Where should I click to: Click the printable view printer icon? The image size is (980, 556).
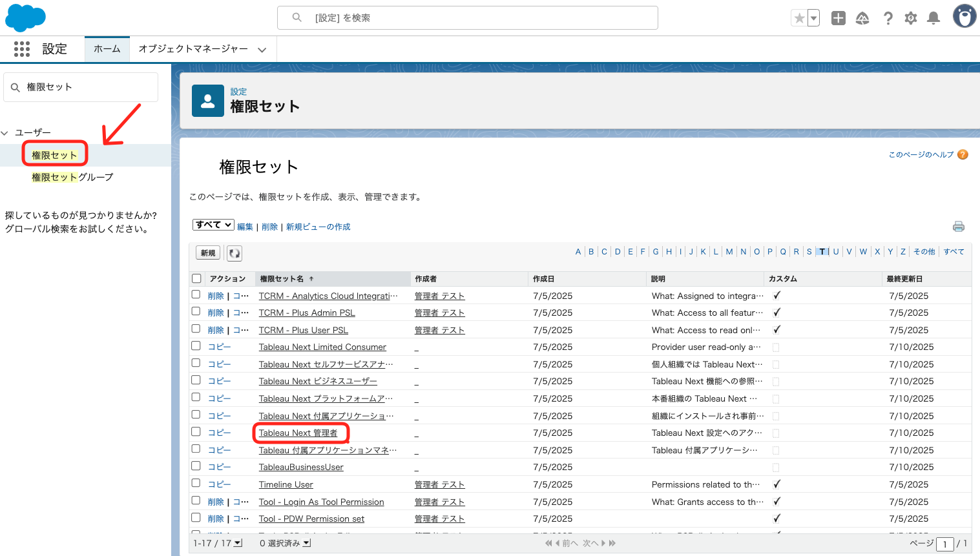click(959, 226)
